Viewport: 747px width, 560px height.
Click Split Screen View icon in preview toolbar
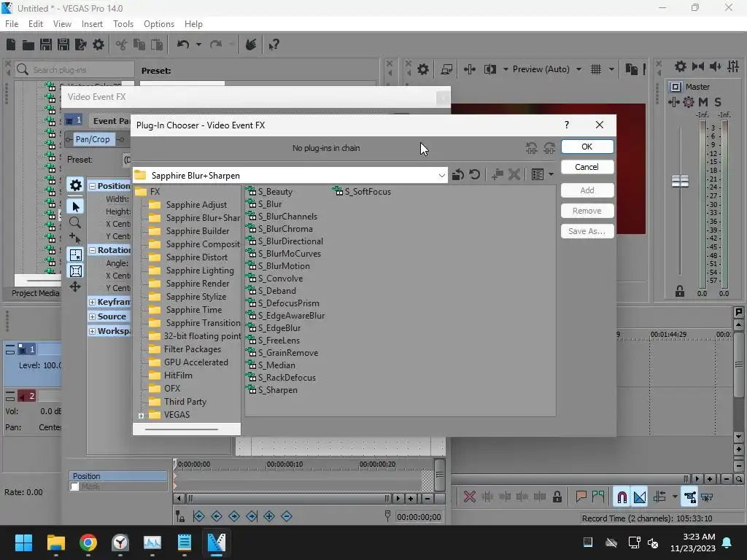(489, 69)
